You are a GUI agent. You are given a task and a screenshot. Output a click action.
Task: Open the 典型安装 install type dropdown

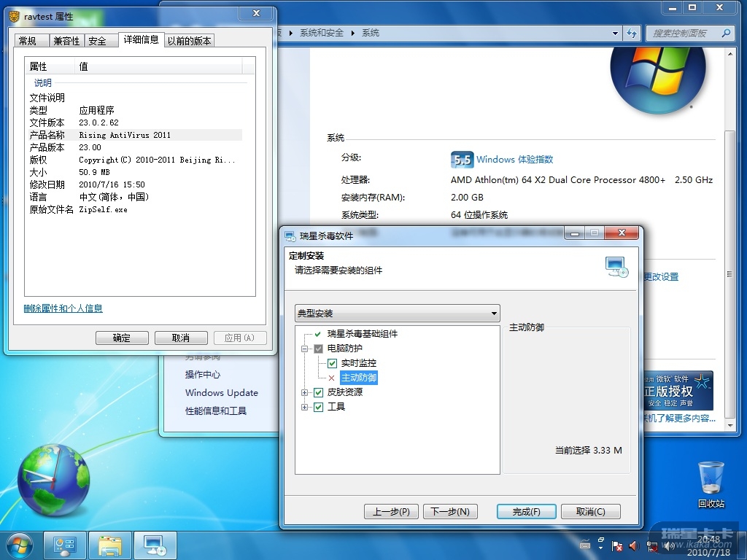[398, 314]
